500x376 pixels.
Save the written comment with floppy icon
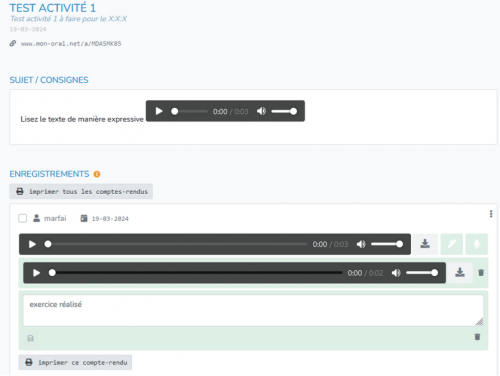pos(30,338)
